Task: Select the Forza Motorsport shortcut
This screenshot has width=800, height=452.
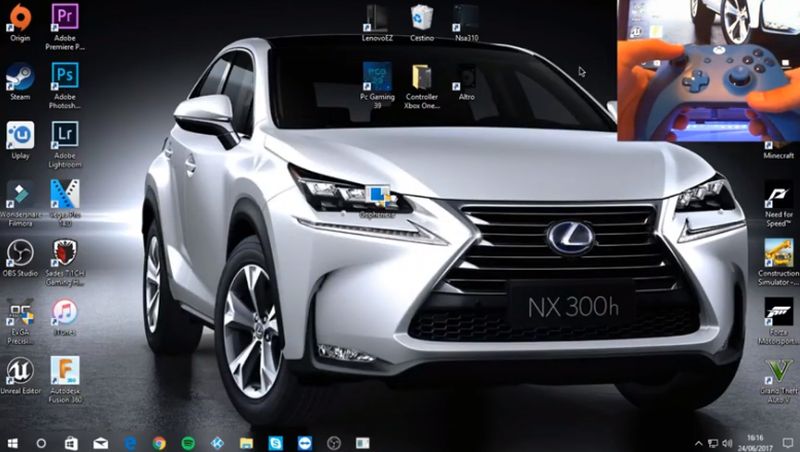Action: [x=779, y=321]
